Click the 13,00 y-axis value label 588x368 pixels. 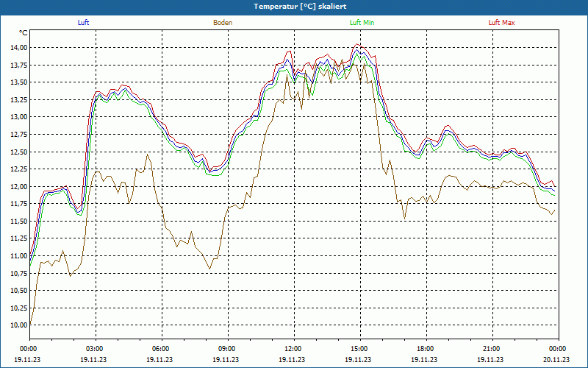tap(18, 117)
